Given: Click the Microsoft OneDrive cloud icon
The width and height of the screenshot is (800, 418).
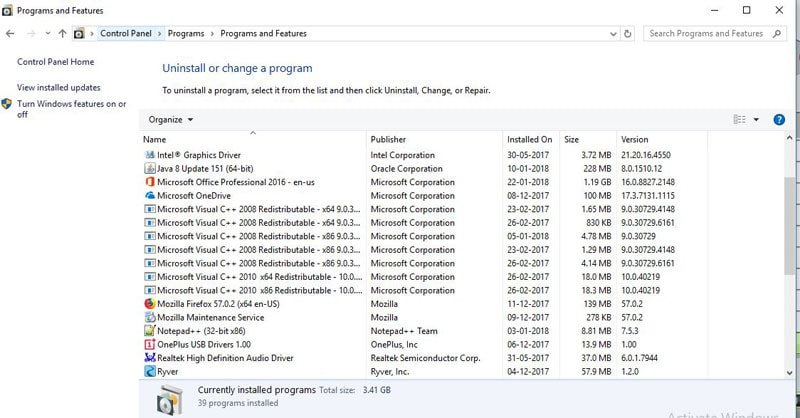Looking at the screenshot, I should [149, 196].
